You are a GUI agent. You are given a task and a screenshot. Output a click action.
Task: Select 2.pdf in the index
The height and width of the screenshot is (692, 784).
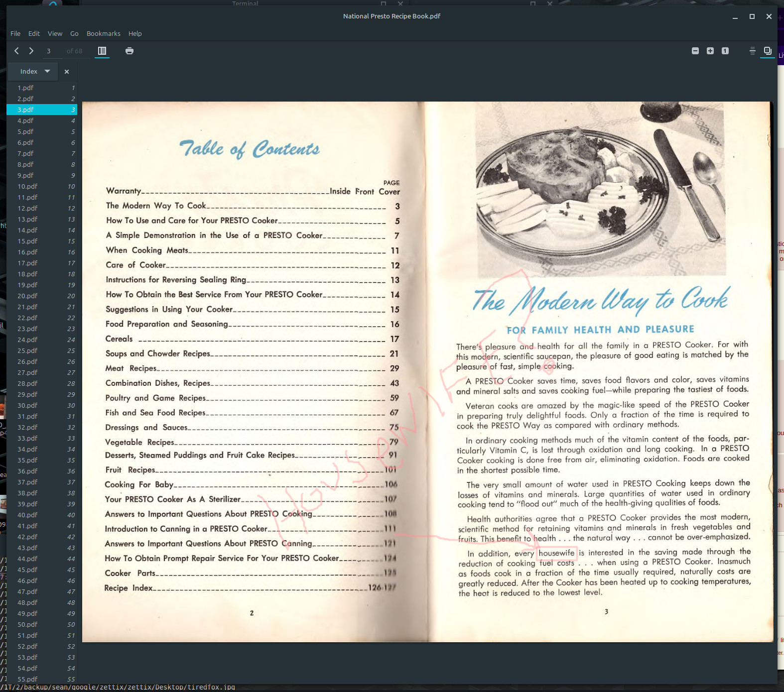click(x=42, y=99)
